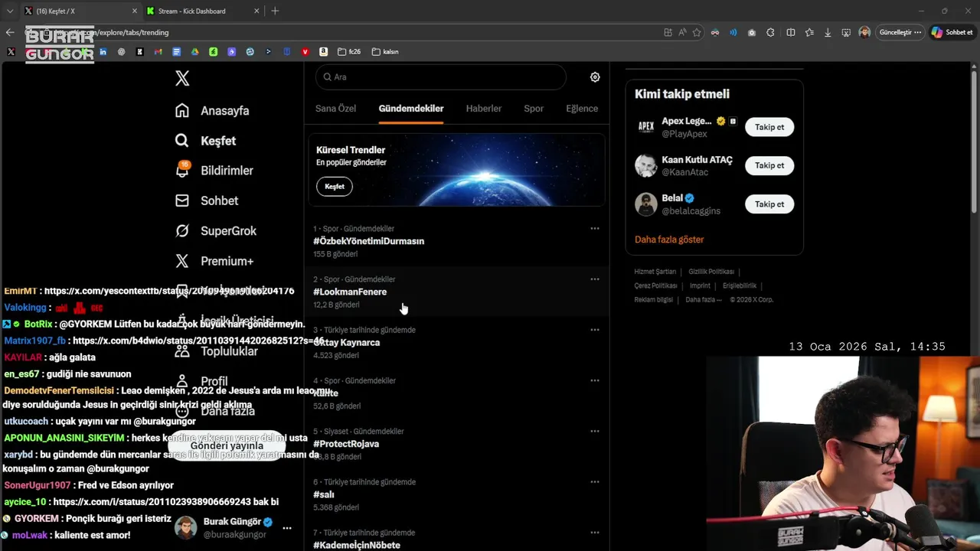Open the tab list dropdown
This screenshot has height=551, width=980.
coord(10,11)
